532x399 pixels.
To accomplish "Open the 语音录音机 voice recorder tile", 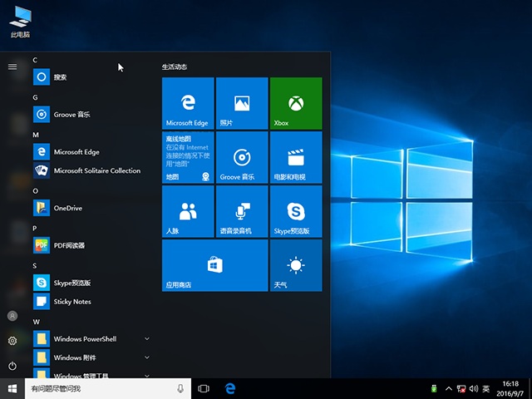I will [x=242, y=211].
